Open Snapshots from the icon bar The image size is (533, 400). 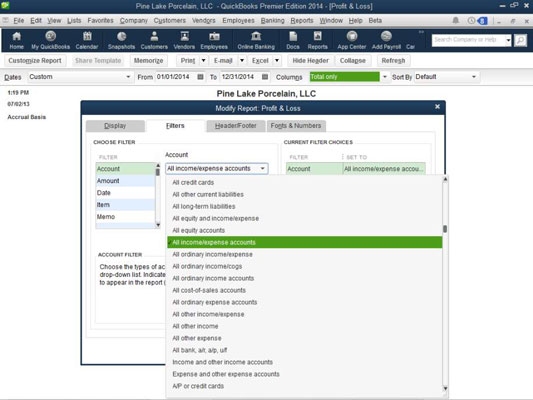click(121, 40)
